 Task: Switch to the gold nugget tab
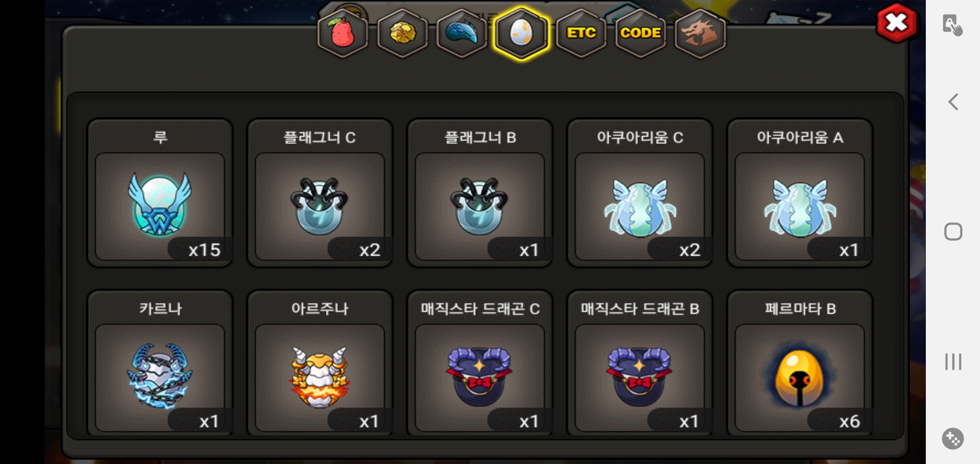click(x=402, y=33)
